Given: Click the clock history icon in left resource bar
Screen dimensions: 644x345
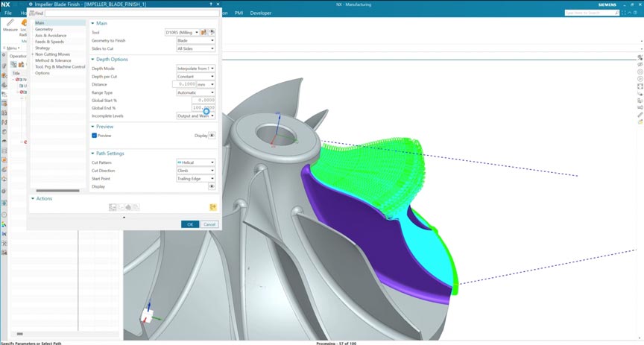Looking at the screenshot, I should tap(4, 215).
